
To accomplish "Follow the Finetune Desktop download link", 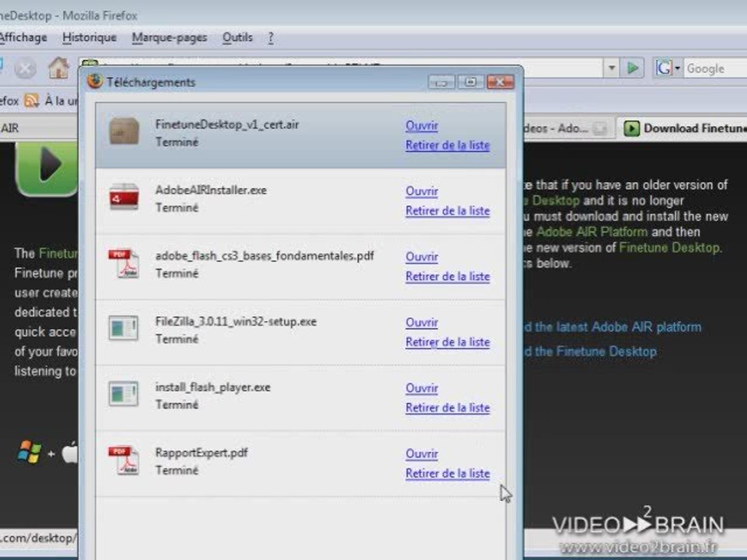I will click(590, 352).
